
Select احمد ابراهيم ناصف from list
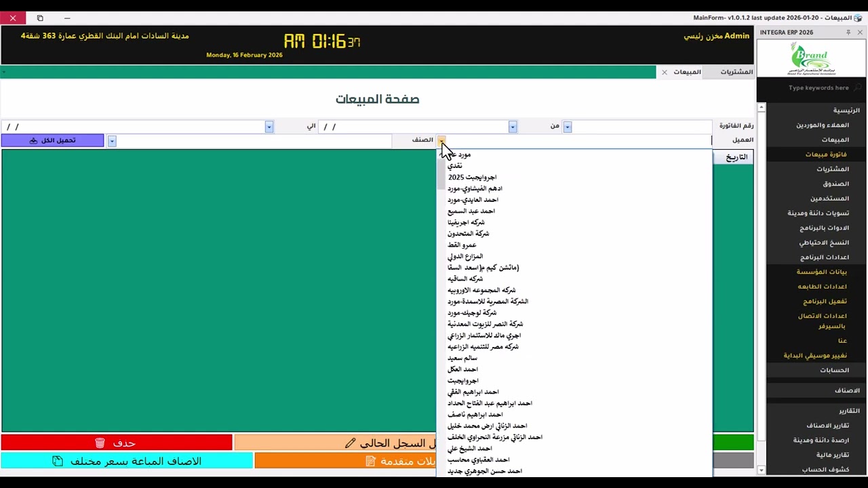point(475,415)
